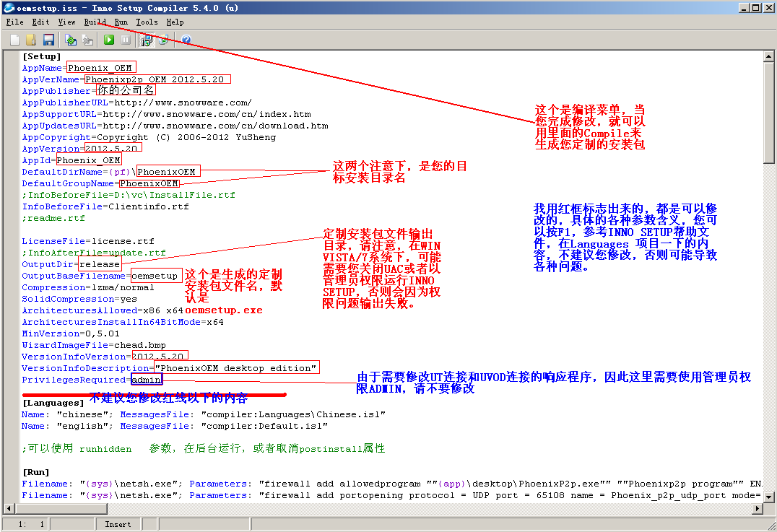Click the AppVersion line

pos(82,149)
